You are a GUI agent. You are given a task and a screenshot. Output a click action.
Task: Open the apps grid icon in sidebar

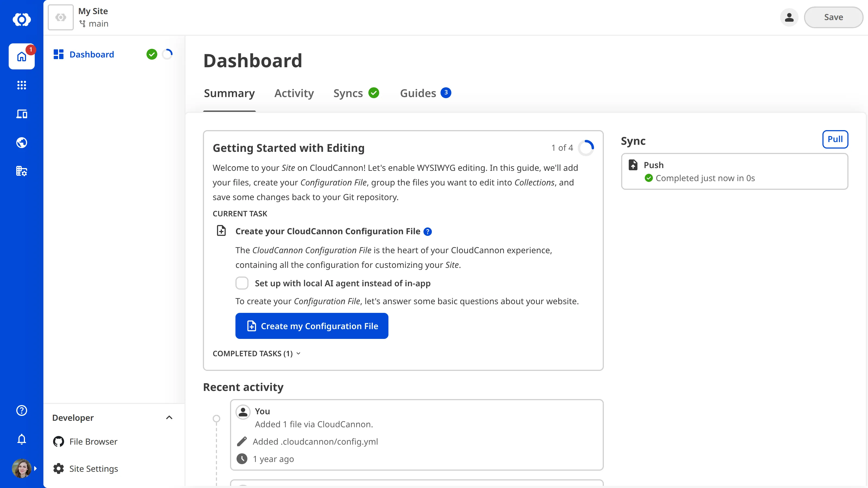(22, 85)
